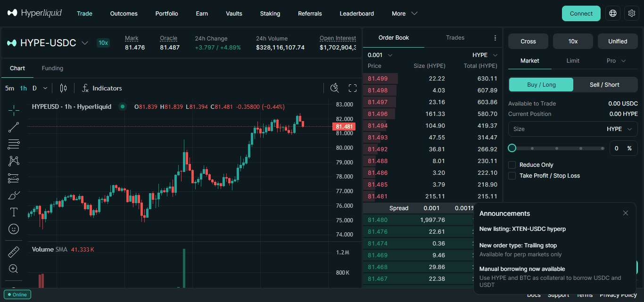Tick the Take Profit / Stop Loss checkbox
The height and width of the screenshot is (302, 644).
coord(512,176)
